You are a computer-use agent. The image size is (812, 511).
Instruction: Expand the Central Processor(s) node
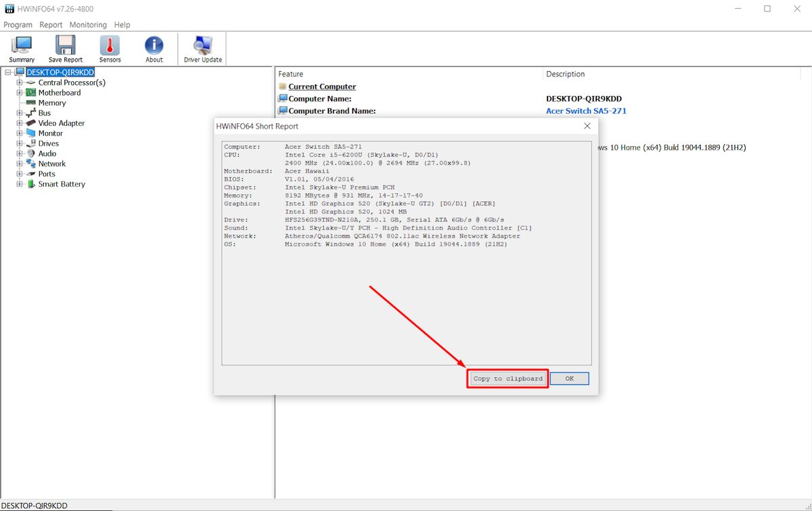pyautogui.click(x=20, y=83)
